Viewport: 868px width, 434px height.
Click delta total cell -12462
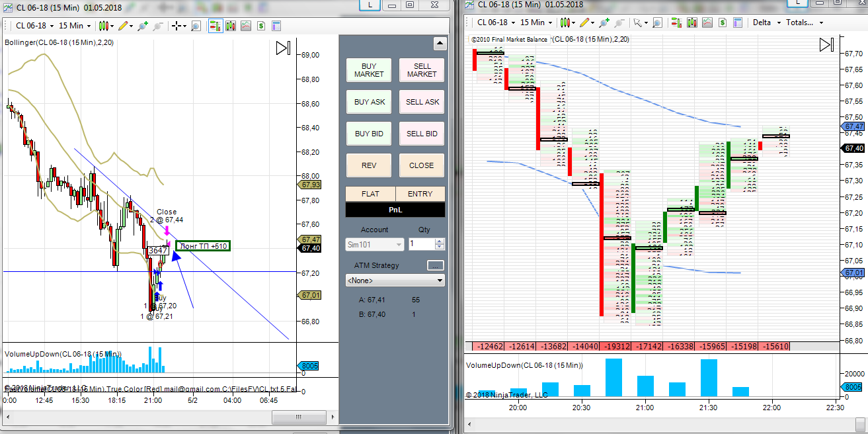[x=489, y=346]
